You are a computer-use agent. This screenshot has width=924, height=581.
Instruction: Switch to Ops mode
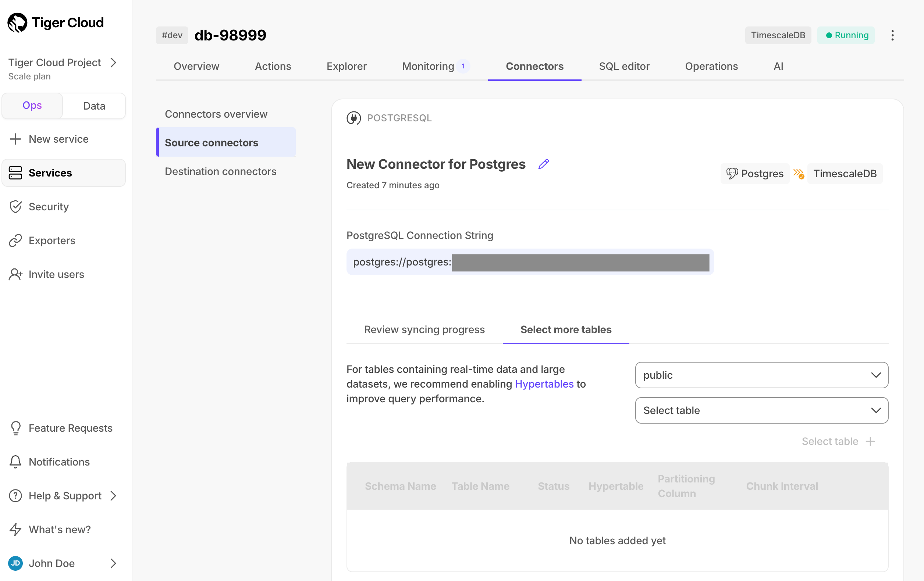coord(32,106)
